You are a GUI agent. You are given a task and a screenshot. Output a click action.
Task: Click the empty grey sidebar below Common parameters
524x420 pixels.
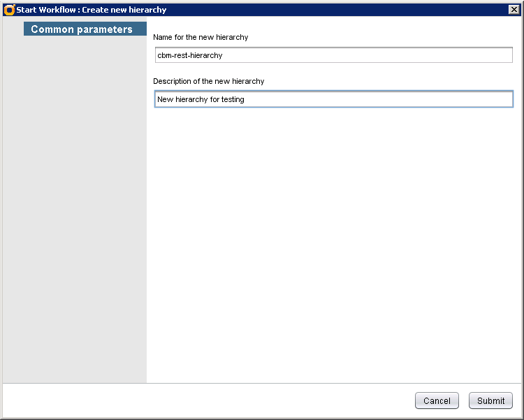point(74,210)
